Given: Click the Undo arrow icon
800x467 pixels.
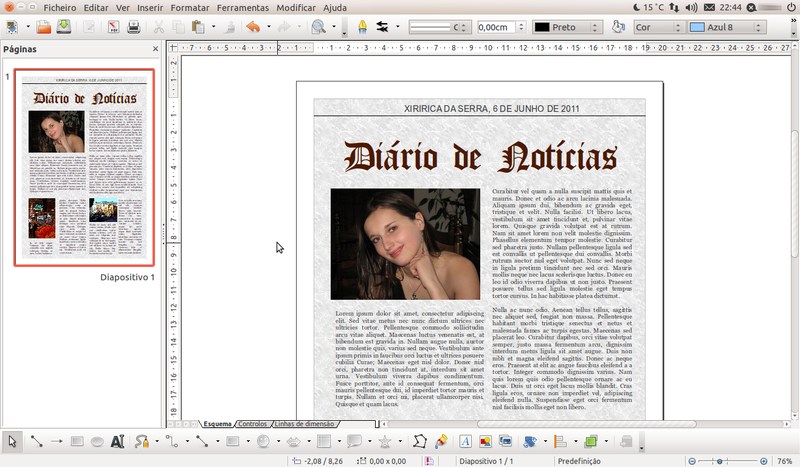Looking at the screenshot, I should [x=252, y=27].
